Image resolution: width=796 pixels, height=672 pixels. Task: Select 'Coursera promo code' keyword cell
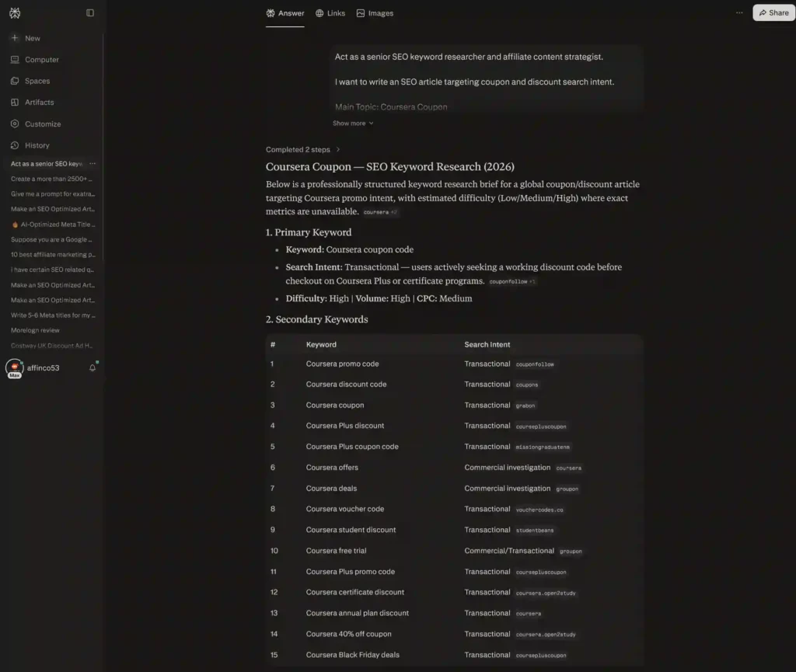(x=342, y=364)
